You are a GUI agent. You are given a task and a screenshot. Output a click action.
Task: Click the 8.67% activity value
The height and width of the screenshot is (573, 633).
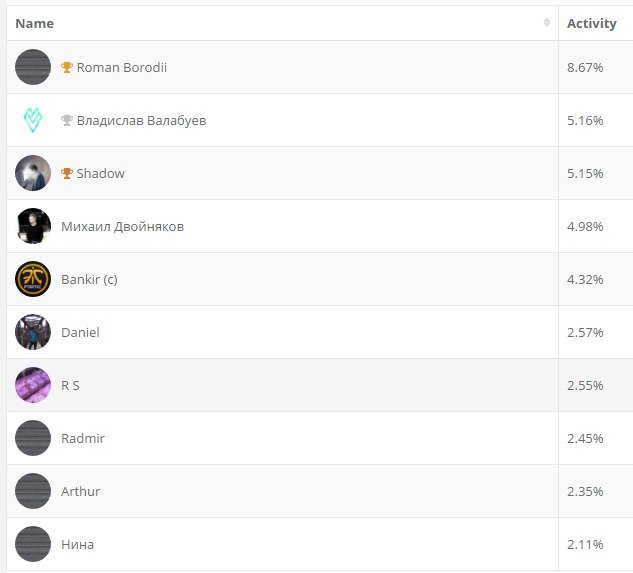pos(585,68)
